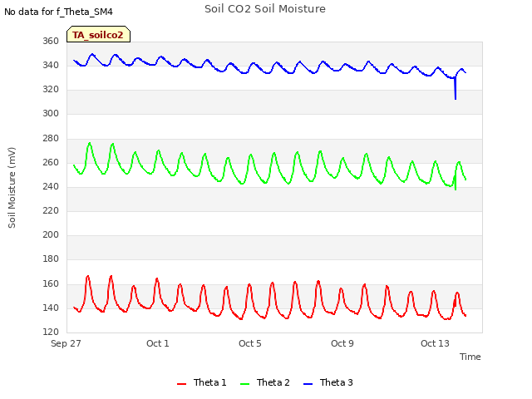Viewport: 532px width, 399px height.
Task: Click the 240 y-axis tick label
Action: click(x=51, y=186)
